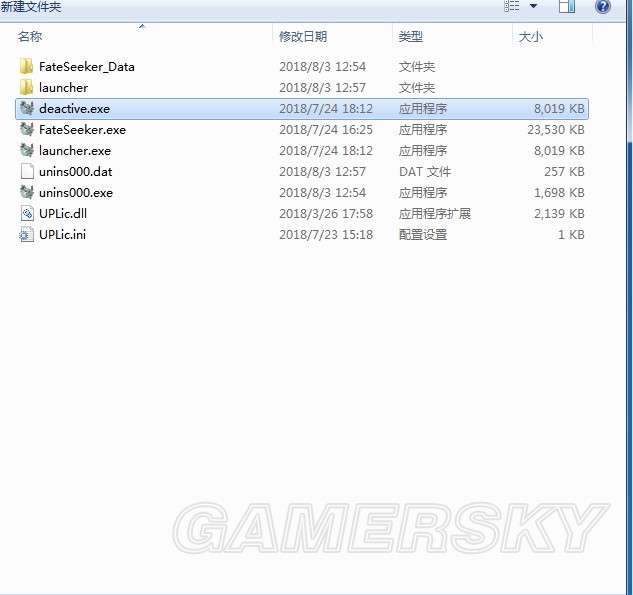Open the blue help question mark icon
This screenshot has width=633, height=595.
pos(603,7)
